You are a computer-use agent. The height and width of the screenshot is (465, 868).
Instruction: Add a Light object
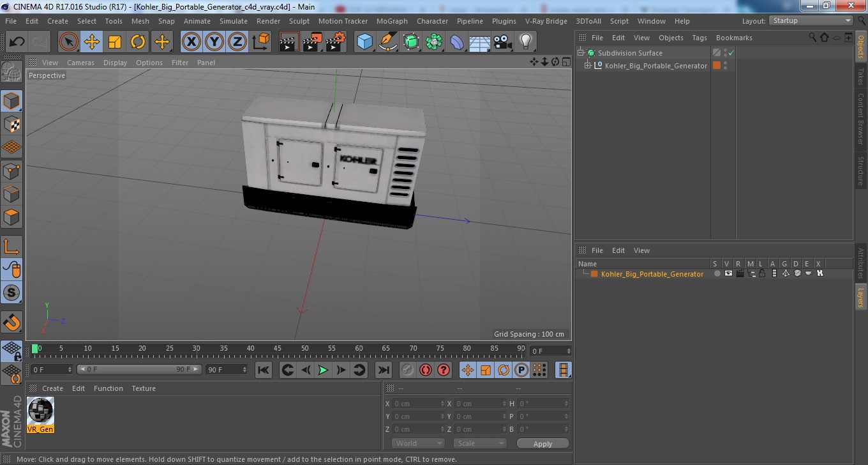point(525,42)
